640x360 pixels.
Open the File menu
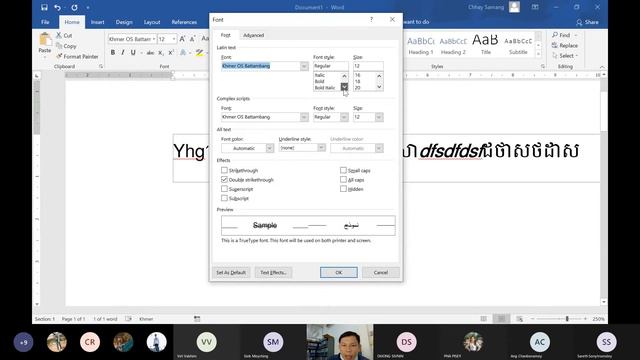coord(45,22)
